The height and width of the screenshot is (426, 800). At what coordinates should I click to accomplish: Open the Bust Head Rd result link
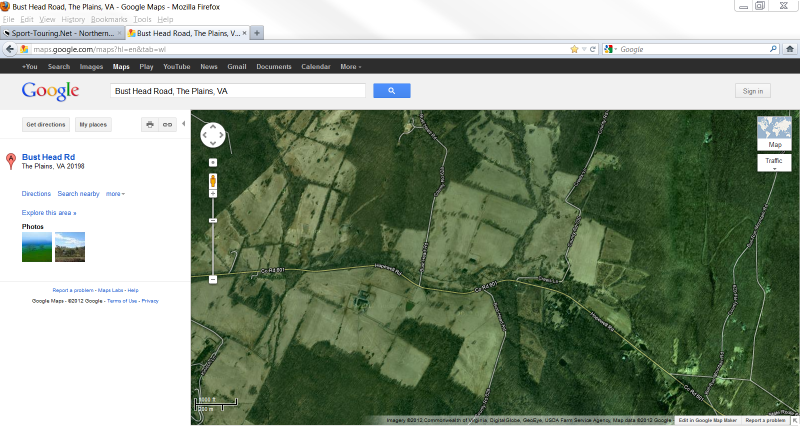click(x=48, y=157)
